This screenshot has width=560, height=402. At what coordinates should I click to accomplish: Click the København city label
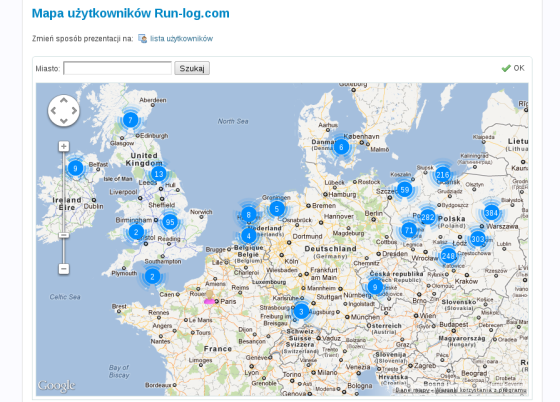pos(361,136)
